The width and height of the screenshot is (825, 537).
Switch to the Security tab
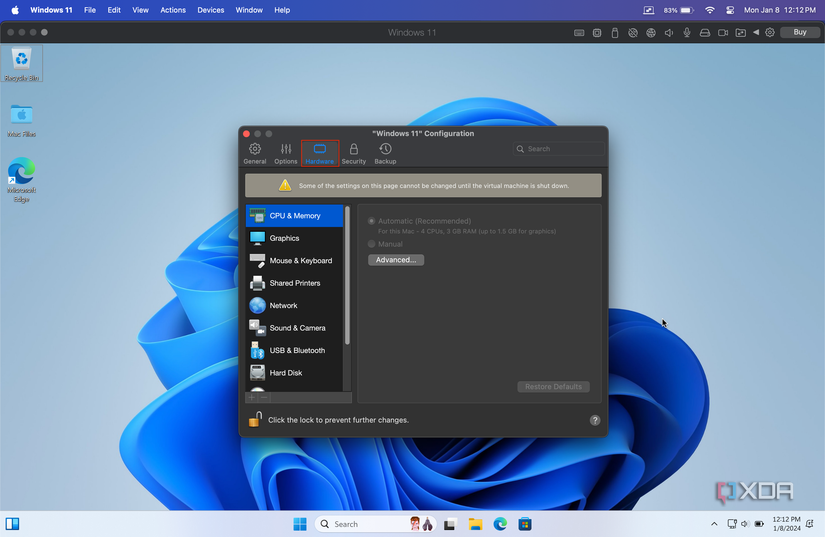pyautogui.click(x=354, y=154)
